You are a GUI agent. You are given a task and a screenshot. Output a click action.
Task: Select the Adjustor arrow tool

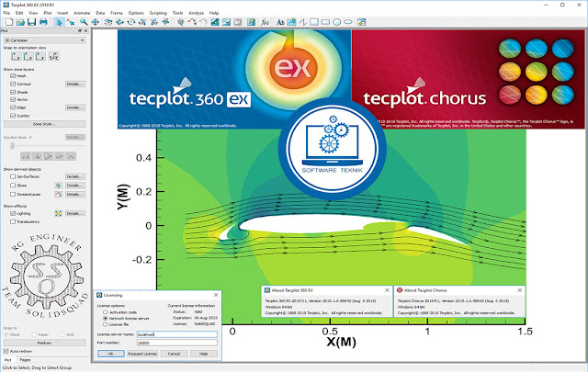(x=71, y=22)
